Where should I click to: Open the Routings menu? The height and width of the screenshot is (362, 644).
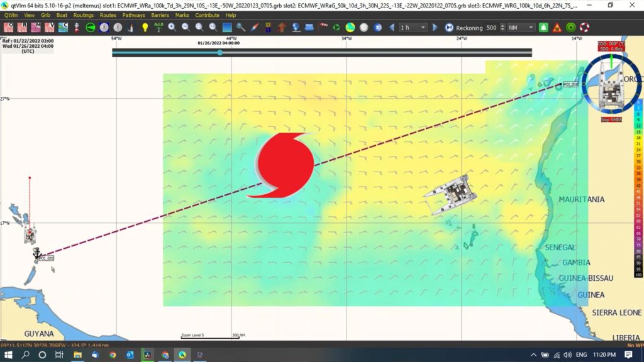click(83, 14)
